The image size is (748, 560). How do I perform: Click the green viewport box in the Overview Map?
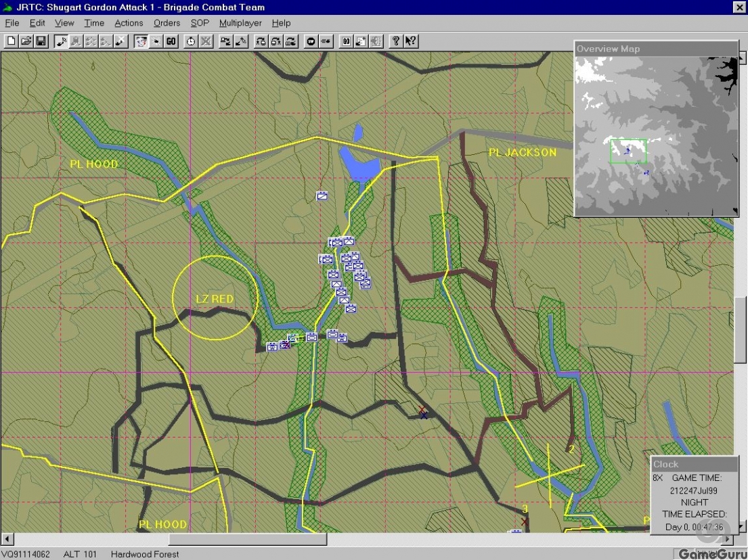[x=628, y=151]
